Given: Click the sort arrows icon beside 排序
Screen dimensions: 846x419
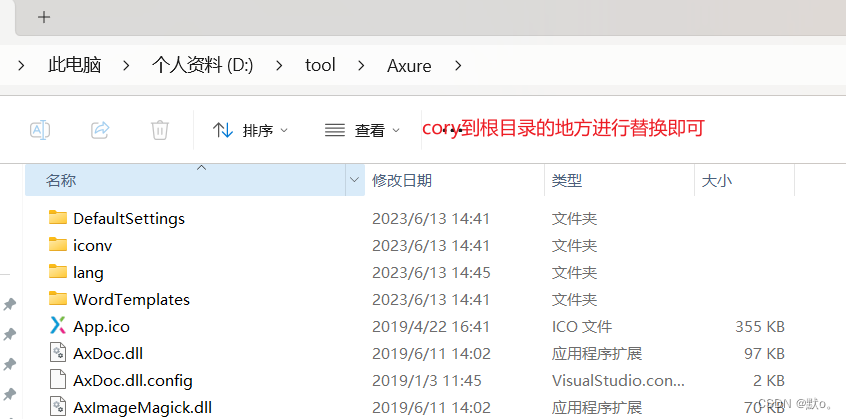Looking at the screenshot, I should pyautogui.click(x=222, y=130).
